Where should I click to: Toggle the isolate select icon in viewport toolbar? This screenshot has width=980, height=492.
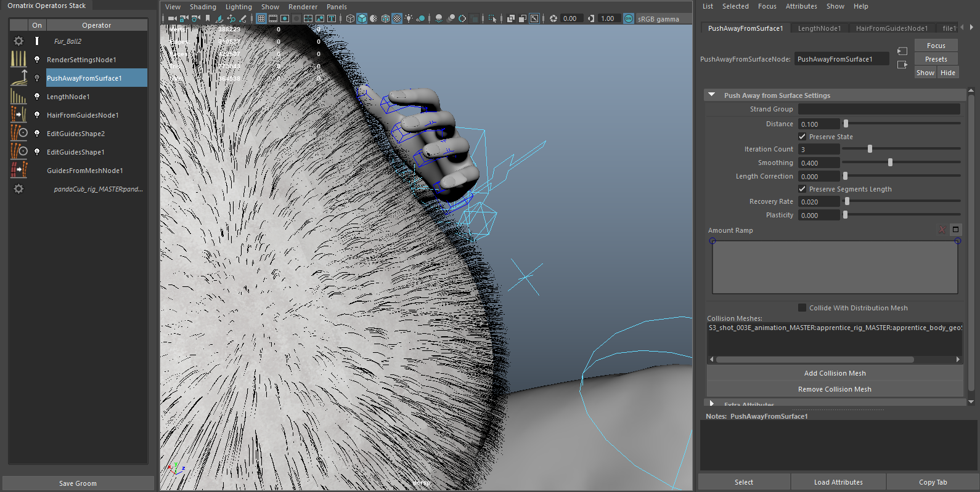(492, 18)
